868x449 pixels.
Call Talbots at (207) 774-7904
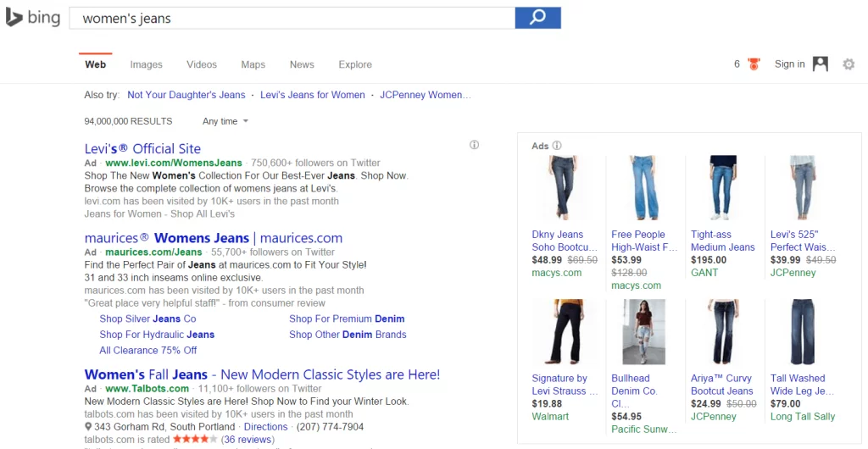click(x=330, y=427)
